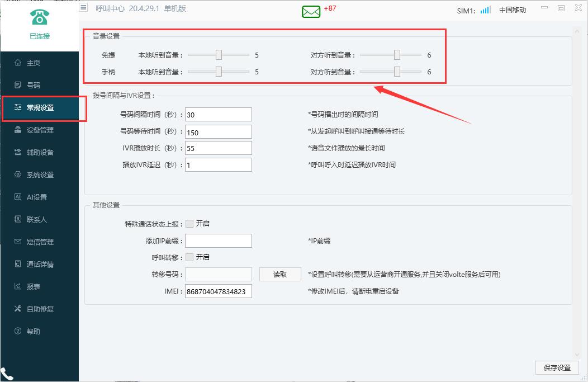Click the scroll-down arrow of settings pane

(x=577, y=355)
